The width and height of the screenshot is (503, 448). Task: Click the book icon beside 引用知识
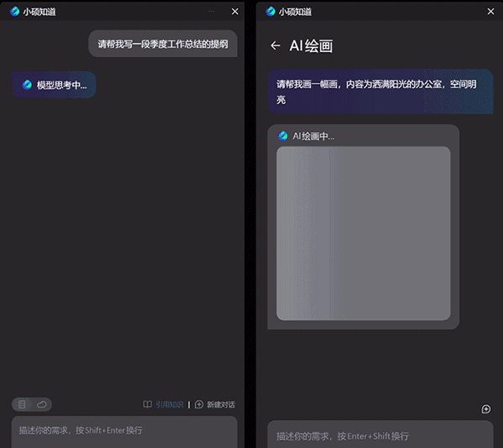pos(148,404)
